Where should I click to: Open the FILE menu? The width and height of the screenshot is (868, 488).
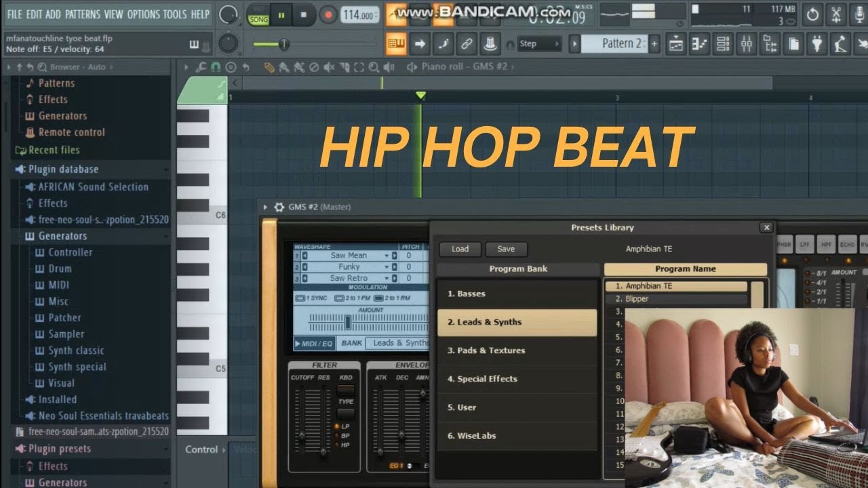14,14
